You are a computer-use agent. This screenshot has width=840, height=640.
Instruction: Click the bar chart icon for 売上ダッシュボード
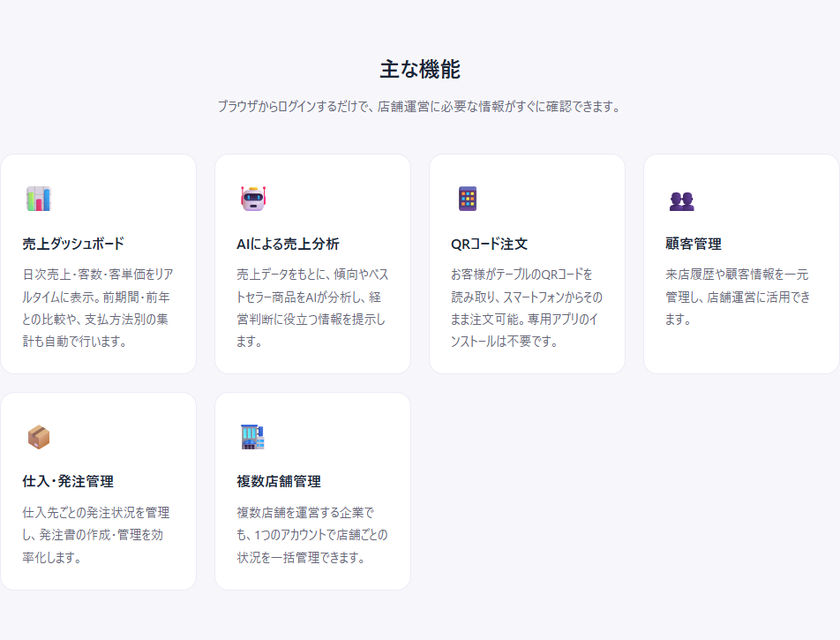[39, 199]
